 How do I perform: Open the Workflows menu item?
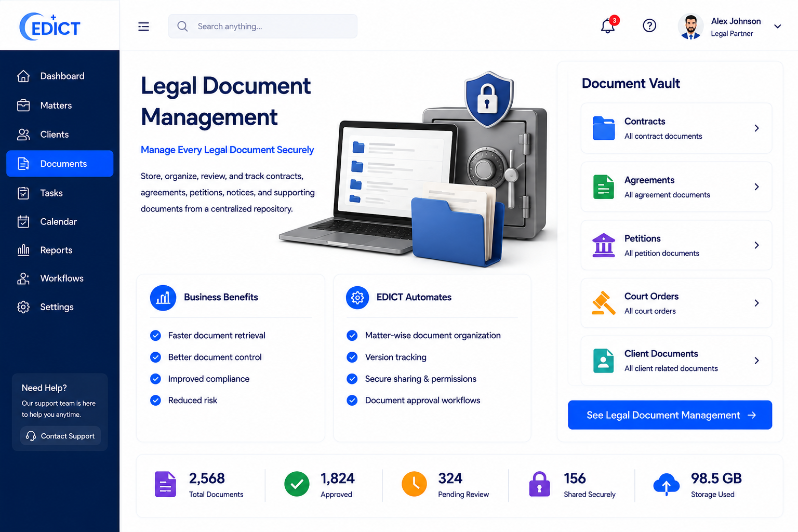[x=60, y=278]
